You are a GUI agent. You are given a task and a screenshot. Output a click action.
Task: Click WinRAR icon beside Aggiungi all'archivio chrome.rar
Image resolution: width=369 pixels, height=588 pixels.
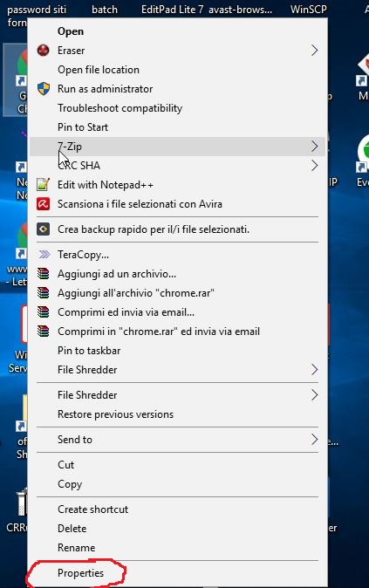(43, 293)
